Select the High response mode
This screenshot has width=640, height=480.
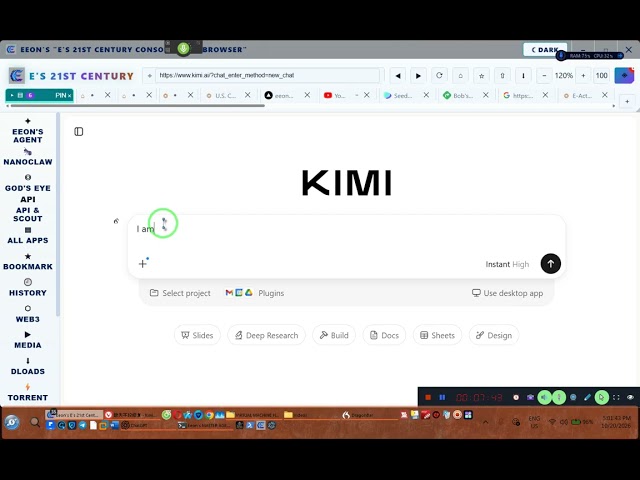[521, 264]
